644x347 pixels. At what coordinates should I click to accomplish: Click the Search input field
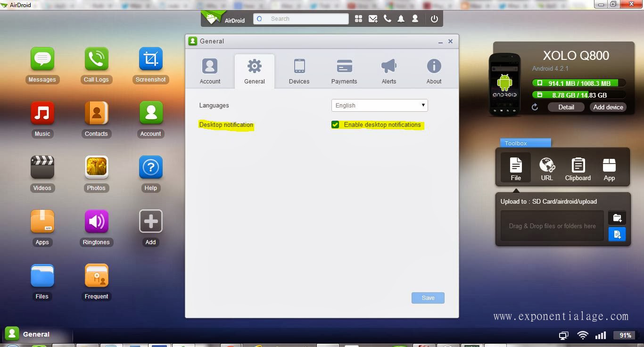[x=301, y=19]
